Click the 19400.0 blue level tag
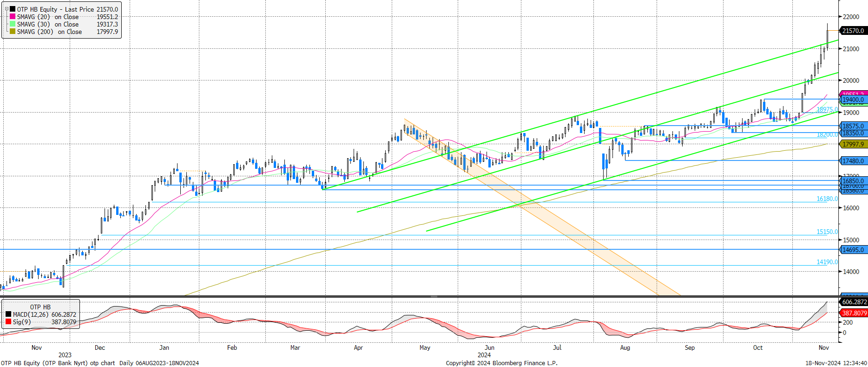Image resolution: width=868 pixels, height=367 pixels. 853,100
